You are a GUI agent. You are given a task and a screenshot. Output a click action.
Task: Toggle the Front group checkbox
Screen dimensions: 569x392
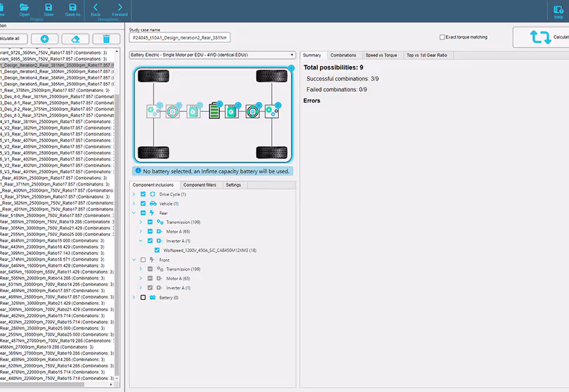[x=143, y=259]
